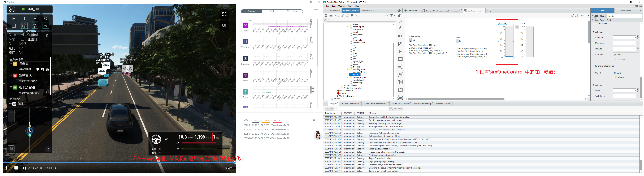Collapse the Behavior section

pos(594,32)
